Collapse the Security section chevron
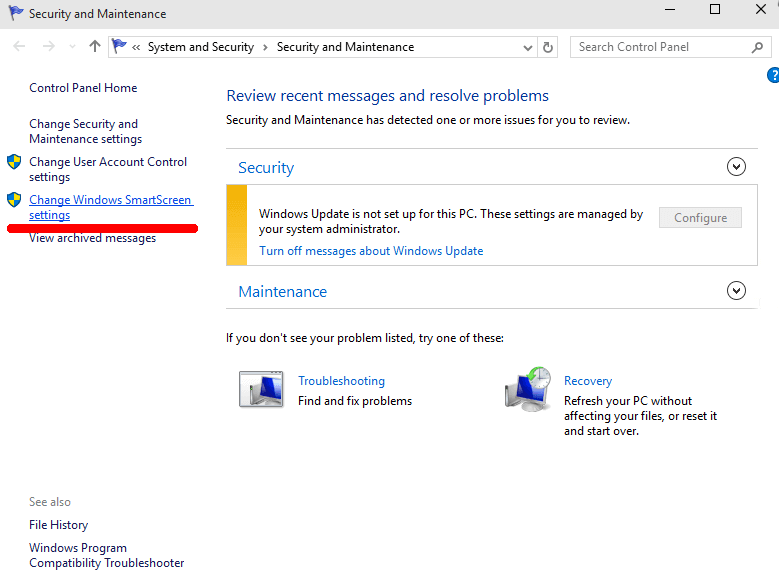Viewport: 779px width, 578px height. 736,166
